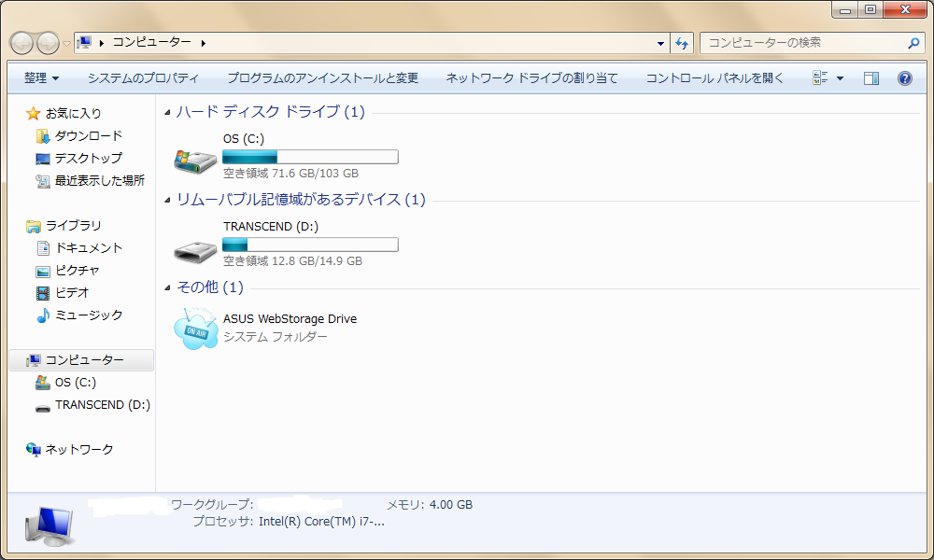This screenshot has height=560, width=934.
Task: Select the ASUS WebStorage Drive cloud icon
Action: (x=196, y=328)
